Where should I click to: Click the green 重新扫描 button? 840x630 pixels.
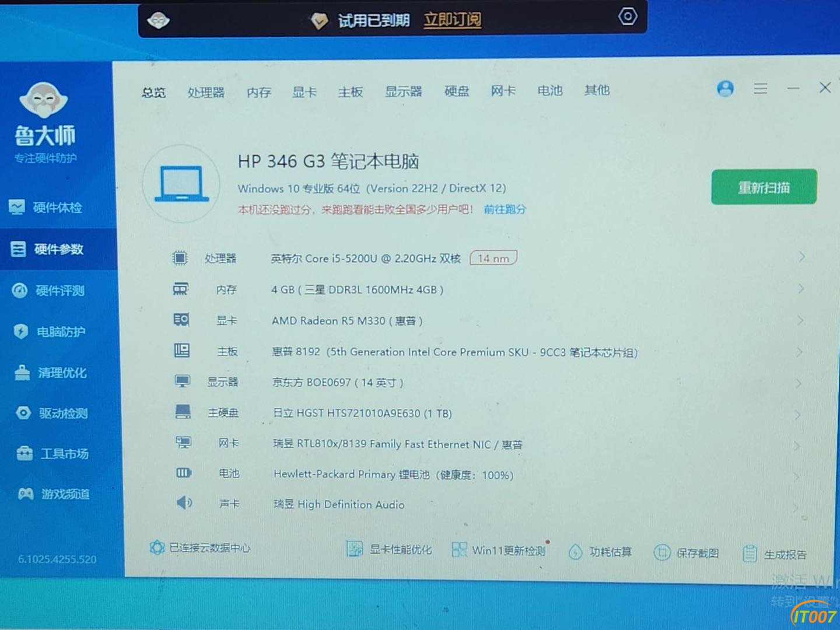coord(764,187)
